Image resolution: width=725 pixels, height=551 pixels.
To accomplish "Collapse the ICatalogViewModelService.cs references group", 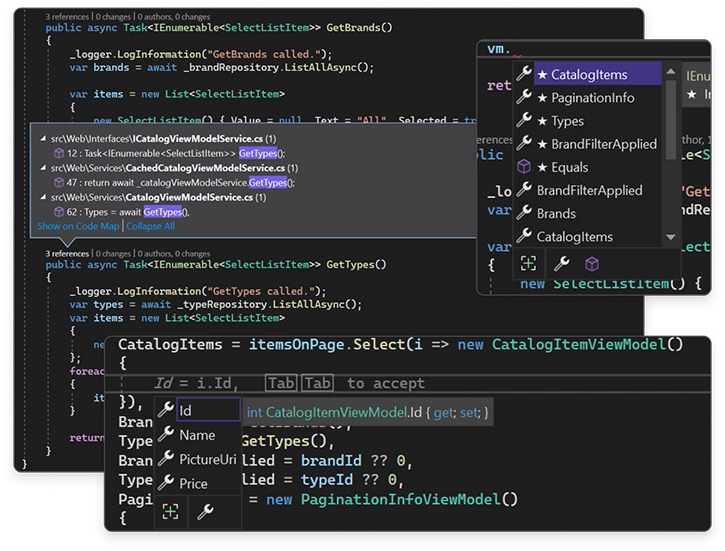I will (42, 138).
